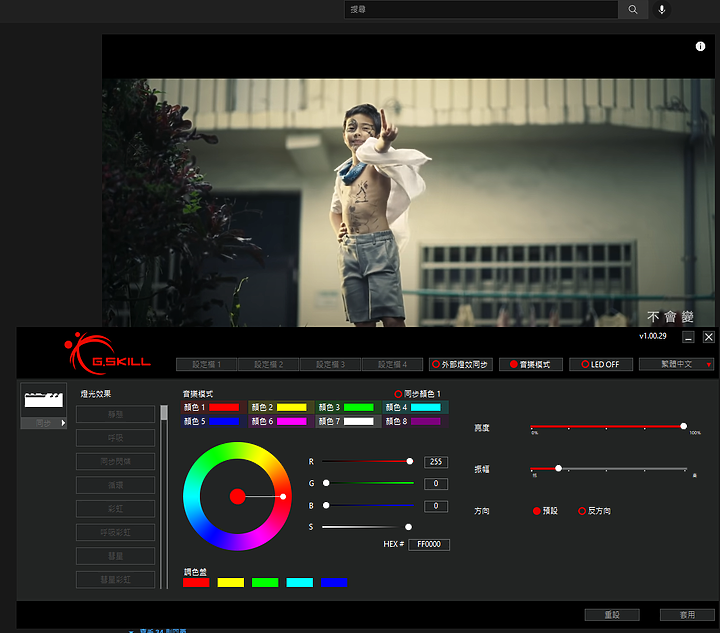Click the red center dot of color wheel

point(237,497)
